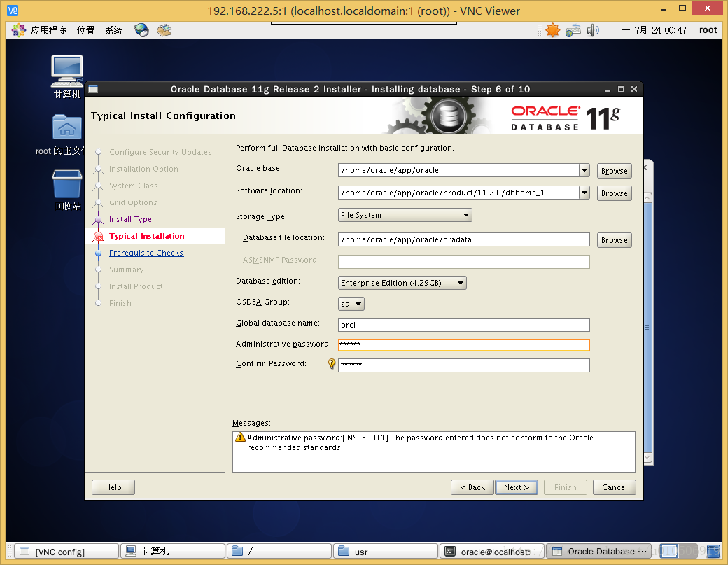Switch to 计算机 taskbar window
728x565 pixels.
[173, 552]
